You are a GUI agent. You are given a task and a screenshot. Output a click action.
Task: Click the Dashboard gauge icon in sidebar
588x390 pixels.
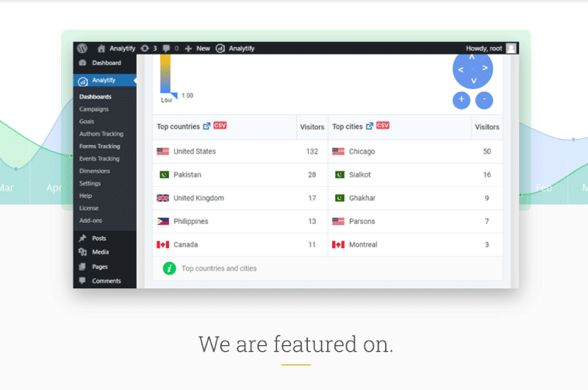click(x=82, y=63)
